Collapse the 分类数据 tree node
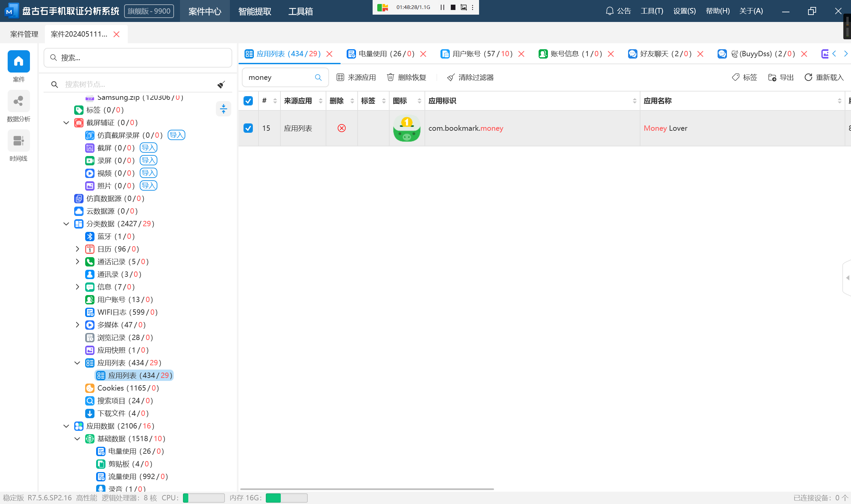851x504 pixels. (x=66, y=224)
